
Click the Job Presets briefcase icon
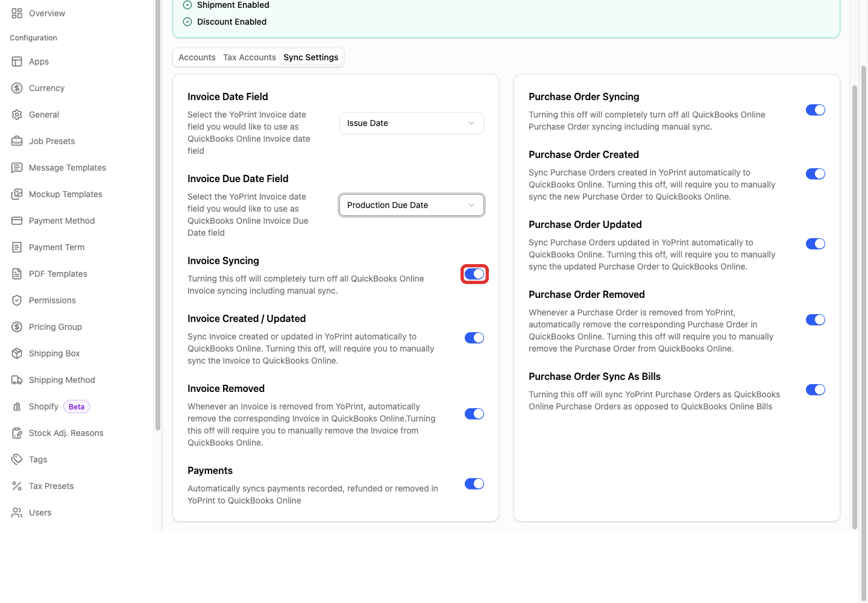(17, 141)
